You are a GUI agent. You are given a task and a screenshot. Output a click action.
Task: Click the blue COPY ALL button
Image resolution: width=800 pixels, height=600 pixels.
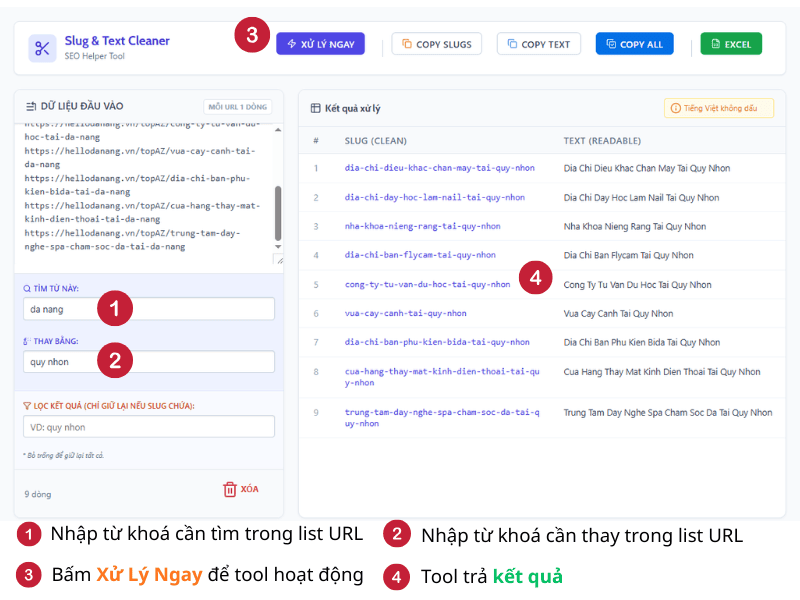coord(634,44)
